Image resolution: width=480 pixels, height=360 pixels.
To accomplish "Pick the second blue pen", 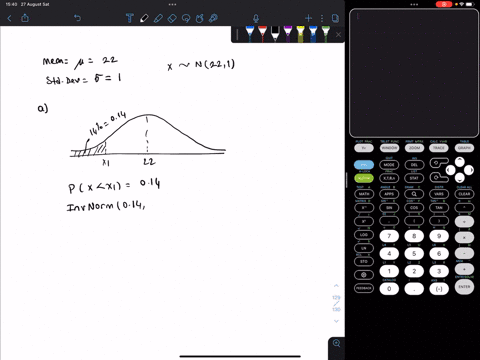I will click(313, 34).
